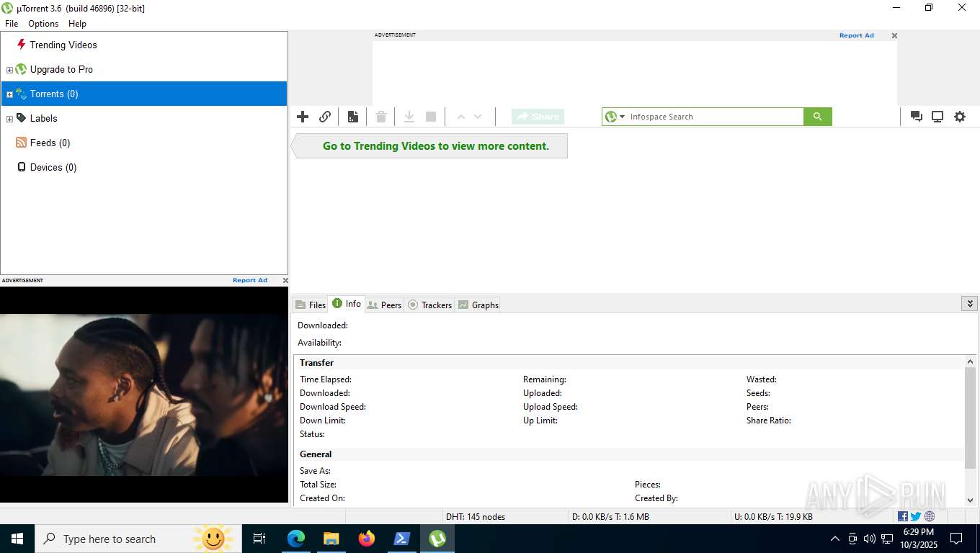
Task: Expand the Upgrade to Pro node
Action: pyautogui.click(x=9, y=70)
